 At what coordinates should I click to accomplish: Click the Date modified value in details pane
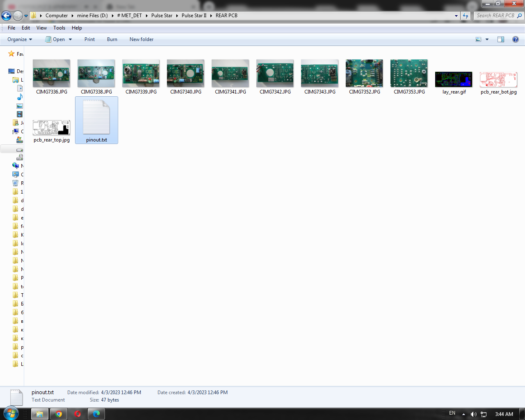coord(121,393)
